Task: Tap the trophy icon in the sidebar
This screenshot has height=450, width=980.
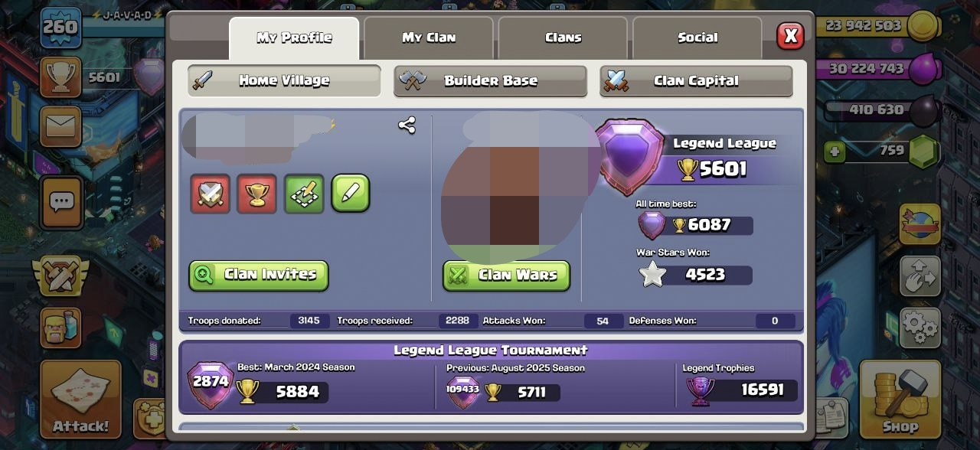Action: point(60,77)
